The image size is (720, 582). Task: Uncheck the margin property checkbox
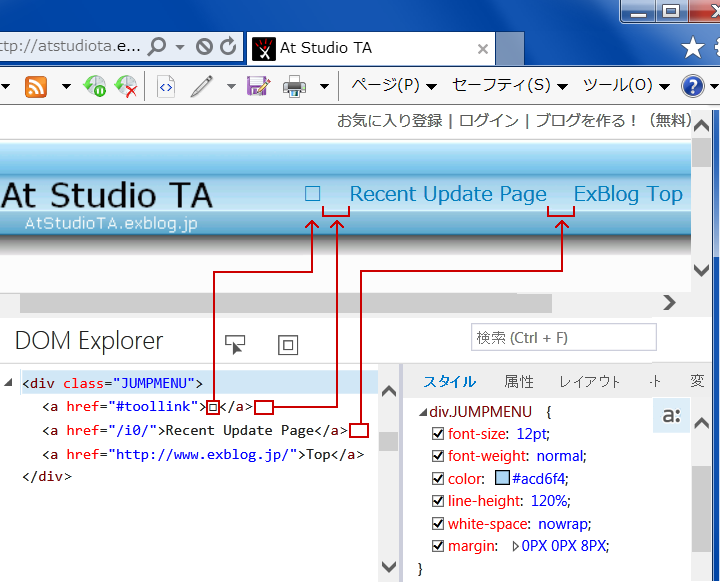coord(438,546)
